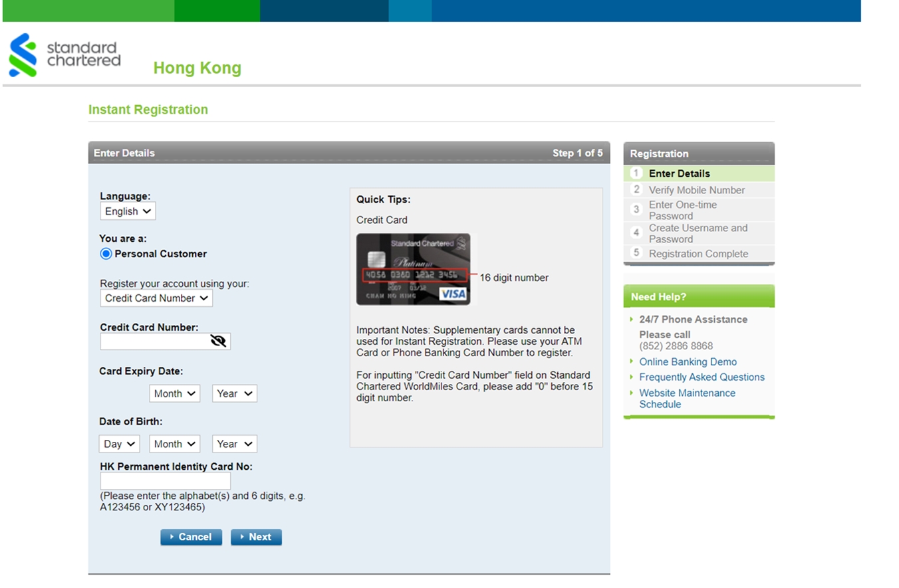Select step 1 Enter Details in Registration
Screen dimensions: 899x588
(x=679, y=173)
